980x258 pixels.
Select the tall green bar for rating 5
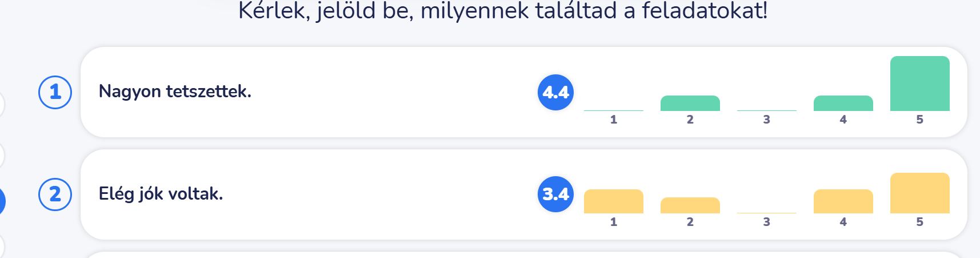pyautogui.click(x=919, y=84)
